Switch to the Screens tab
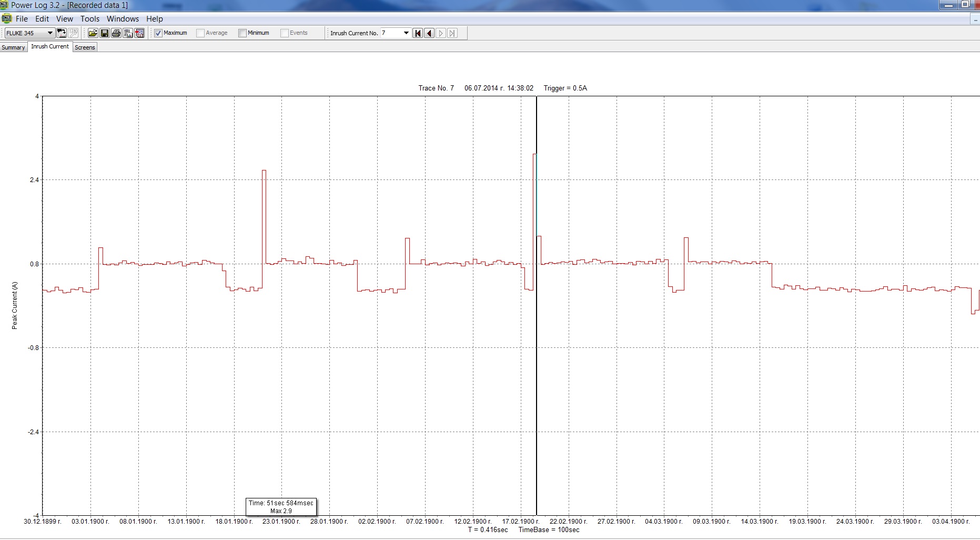Viewport: 980px width, 540px height. (x=85, y=47)
